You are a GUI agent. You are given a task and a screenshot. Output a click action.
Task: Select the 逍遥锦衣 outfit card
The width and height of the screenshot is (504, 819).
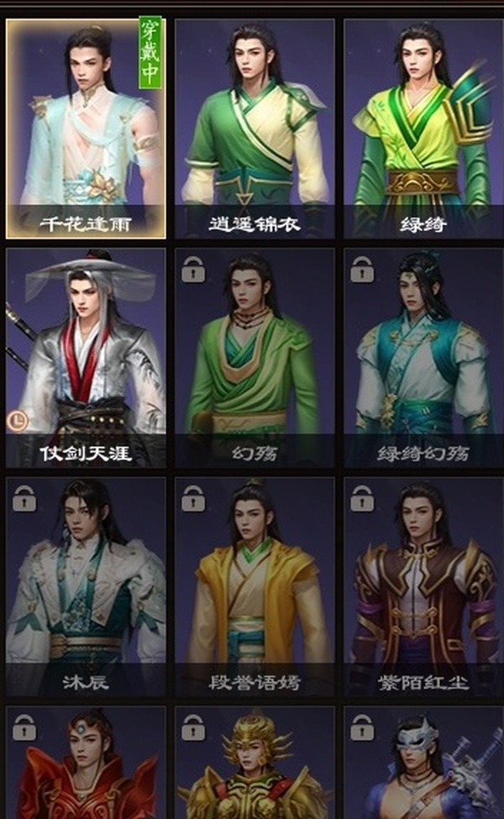[x=255, y=129]
